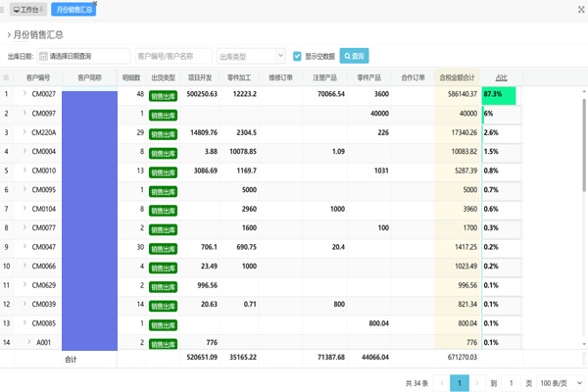Toggle the 显示空数据 checkbox
Image resolution: width=588 pixels, height=392 pixels.
(x=297, y=56)
